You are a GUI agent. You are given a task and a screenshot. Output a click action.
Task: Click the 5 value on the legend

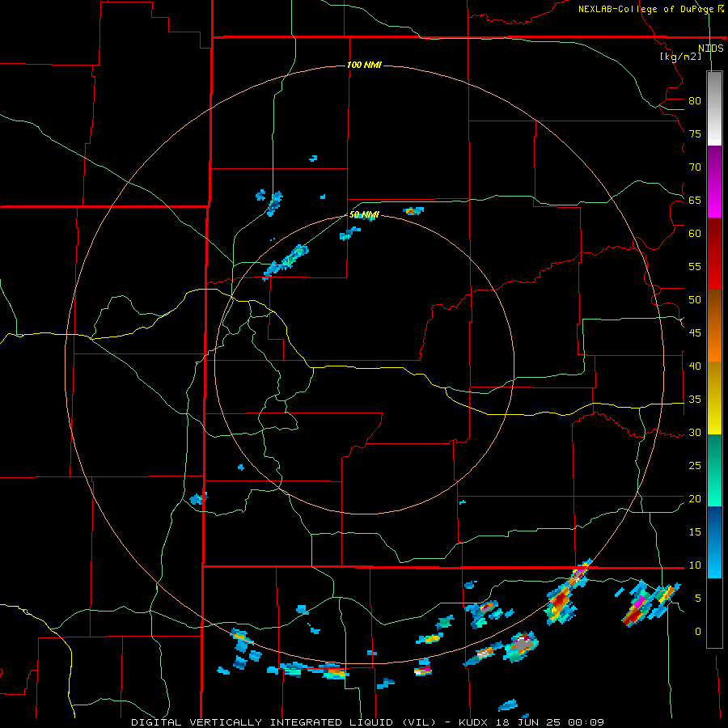pos(698,599)
